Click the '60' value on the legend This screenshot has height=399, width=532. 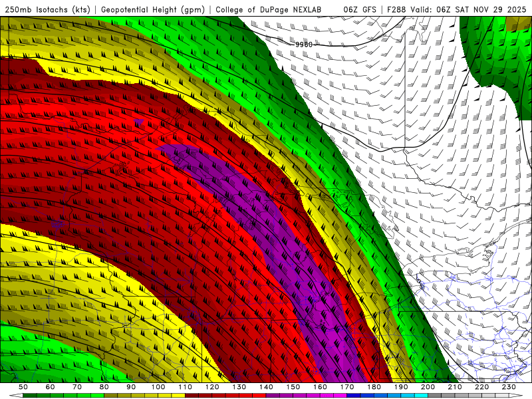click(x=50, y=387)
